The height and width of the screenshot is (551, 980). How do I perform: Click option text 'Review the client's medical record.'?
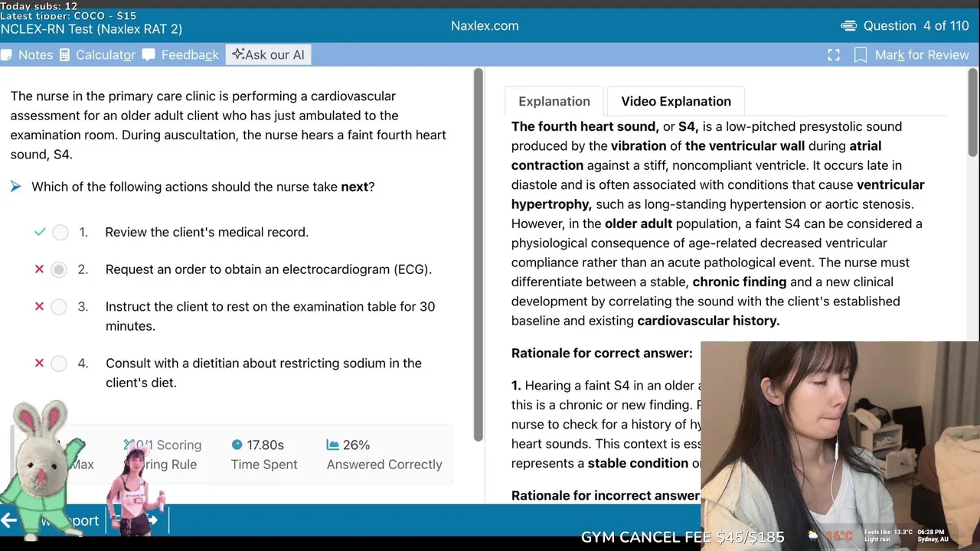[207, 232]
